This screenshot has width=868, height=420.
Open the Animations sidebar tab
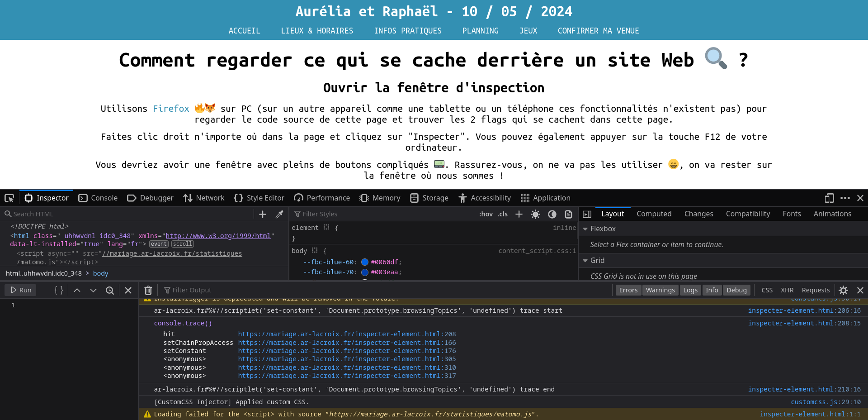(x=832, y=214)
